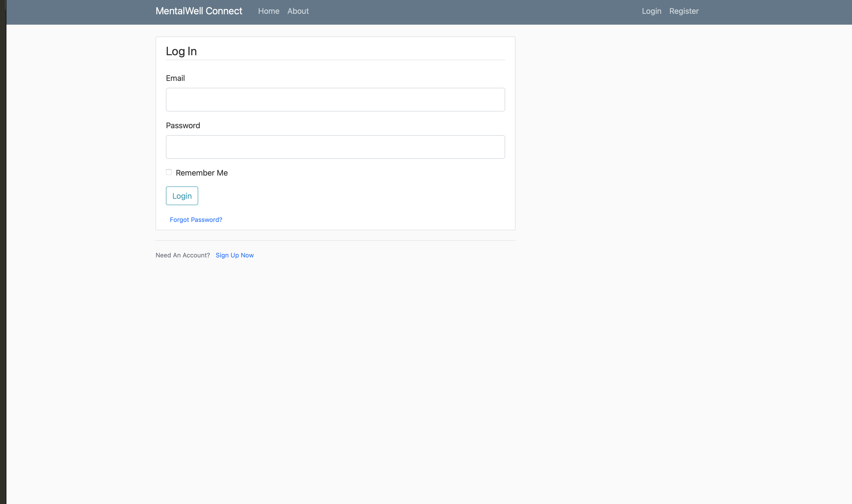
Task: Click empty space right of Login button
Action: [339, 196]
